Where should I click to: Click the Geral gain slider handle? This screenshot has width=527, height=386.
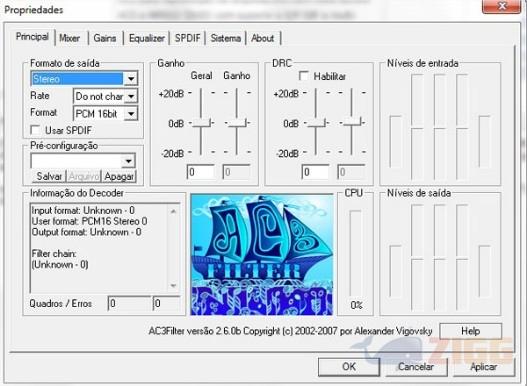tap(201, 123)
